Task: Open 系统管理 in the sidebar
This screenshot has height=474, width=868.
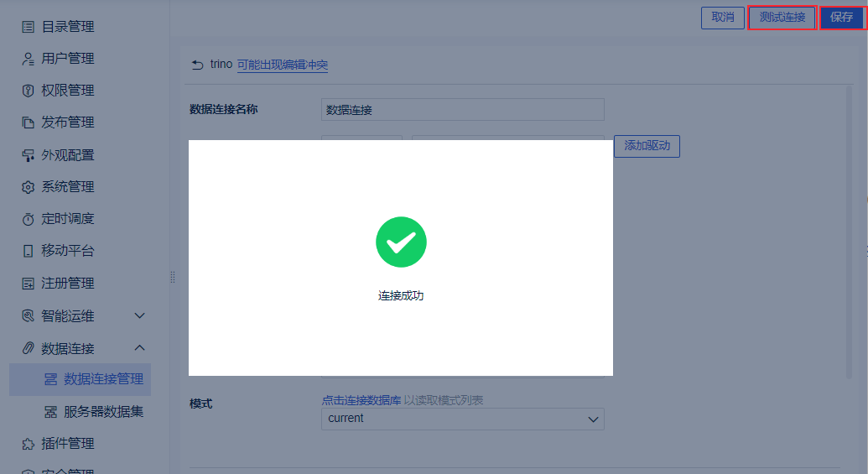Action: pos(68,186)
